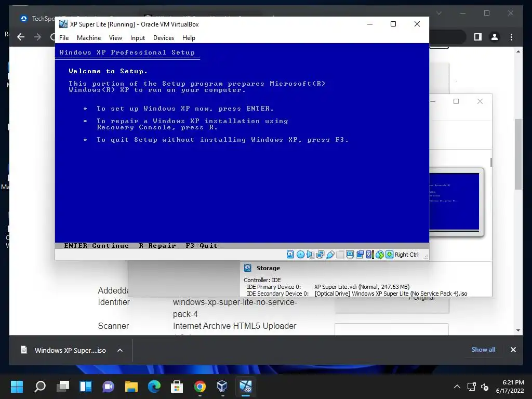Show hidden system tray icons chevron
532x399 pixels.
[x=457, y=387]
